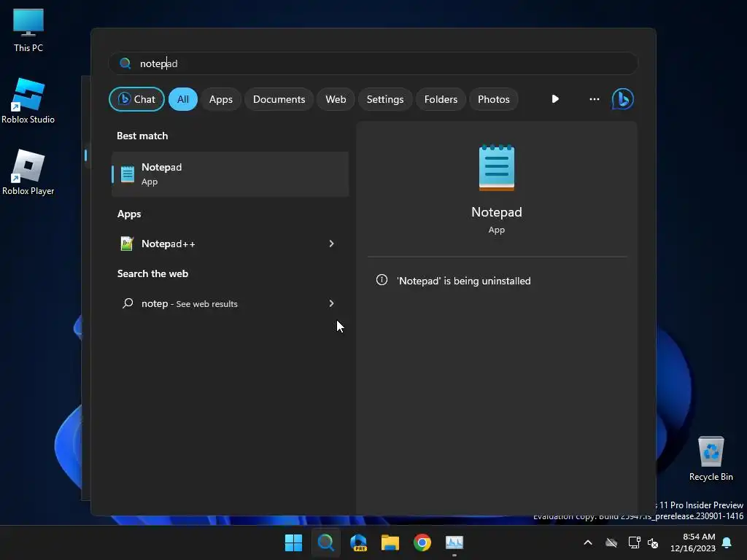This screenshot has width=747, height=560.
Task: Click the Notepad++ app icon
Action: click(x=127, y=244)
